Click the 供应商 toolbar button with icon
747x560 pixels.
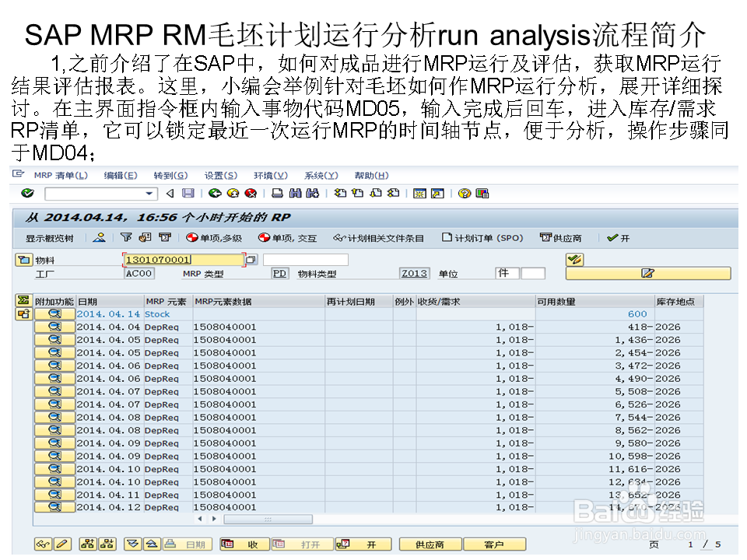tap(561, 238)
